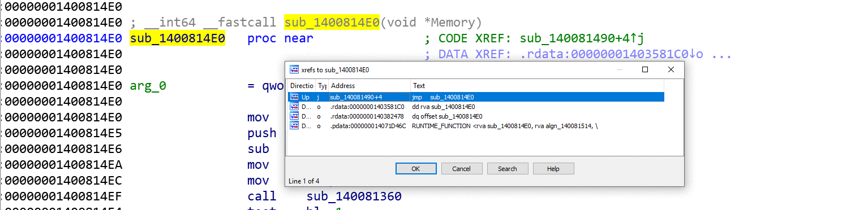868x210 pixels.
Task: Click the xref icon of the Up row
Action: (x=294, y=97)
